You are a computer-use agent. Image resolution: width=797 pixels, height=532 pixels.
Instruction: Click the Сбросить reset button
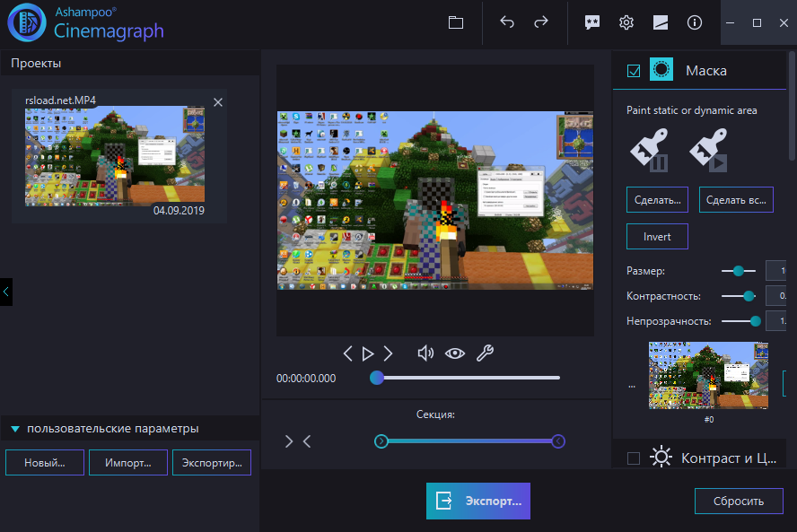point(739,501)
